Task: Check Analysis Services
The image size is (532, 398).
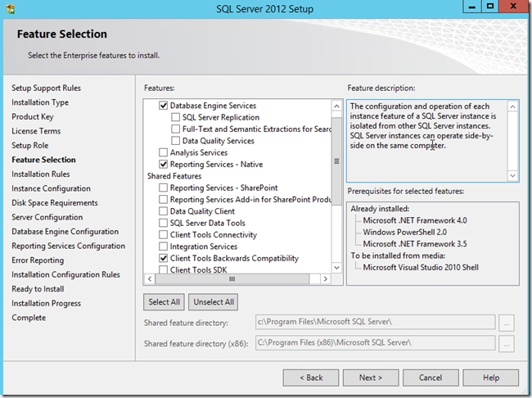Action: (163, 152)
